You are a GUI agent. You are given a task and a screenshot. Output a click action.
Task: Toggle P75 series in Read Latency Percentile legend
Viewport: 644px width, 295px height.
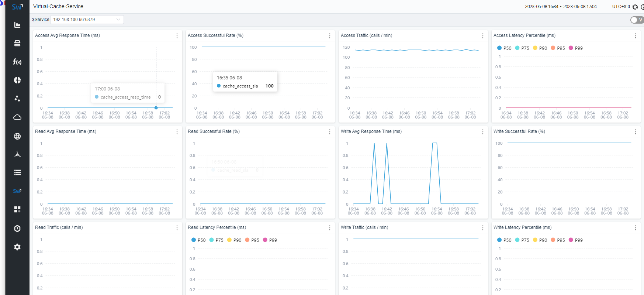tap(217, 240)
